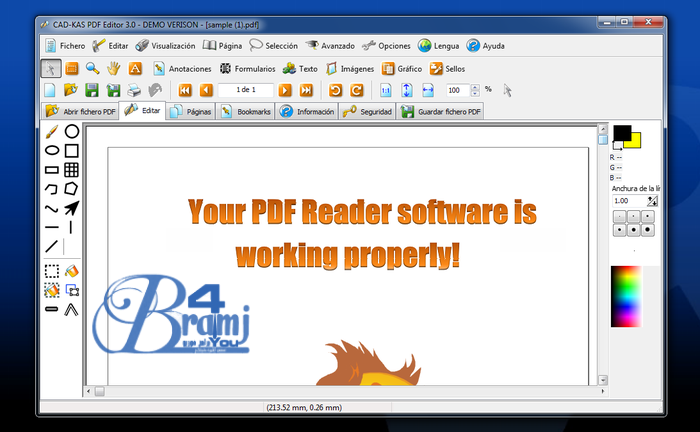This screenshot has height=432, width=700.
Task: Choose the closed polygon tool
Action: [71, 189]
